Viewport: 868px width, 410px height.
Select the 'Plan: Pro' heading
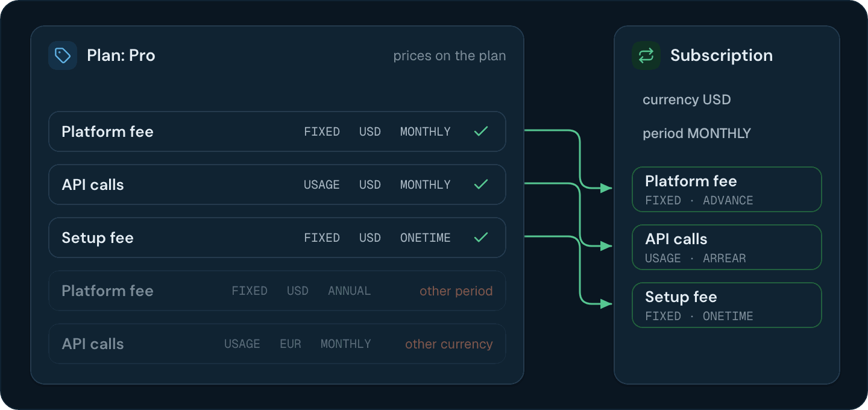click(121, 55)
